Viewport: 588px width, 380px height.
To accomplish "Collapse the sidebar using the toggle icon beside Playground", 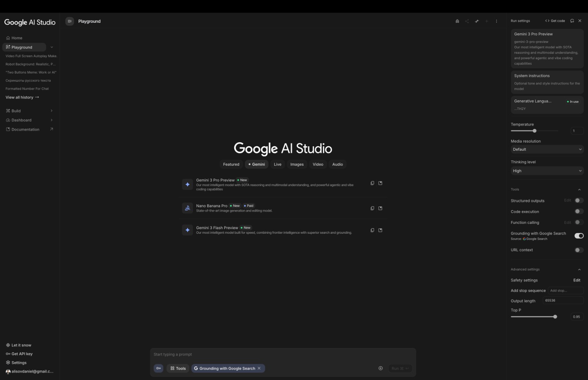I will (x=69, y=21).
